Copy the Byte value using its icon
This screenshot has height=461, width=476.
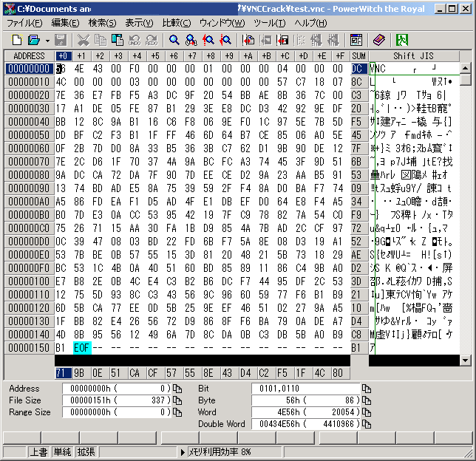coord(367,400)
